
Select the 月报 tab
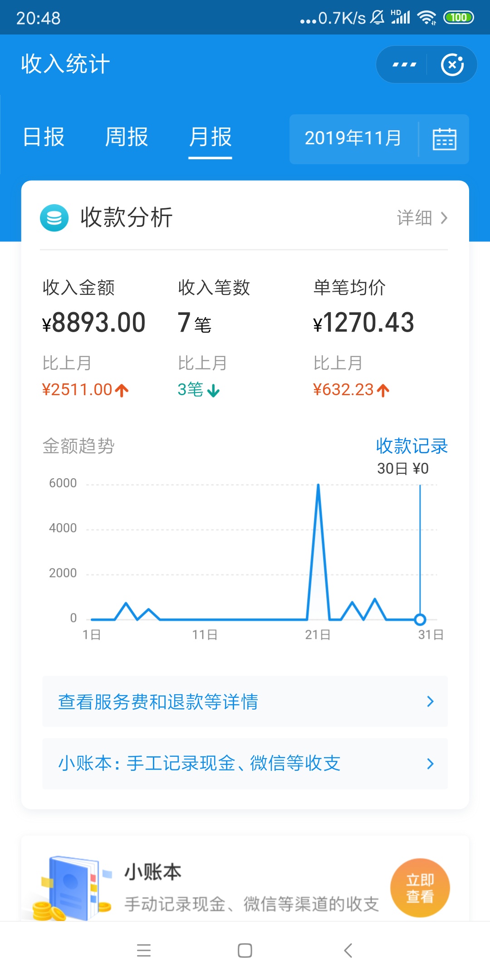(210, 137)
